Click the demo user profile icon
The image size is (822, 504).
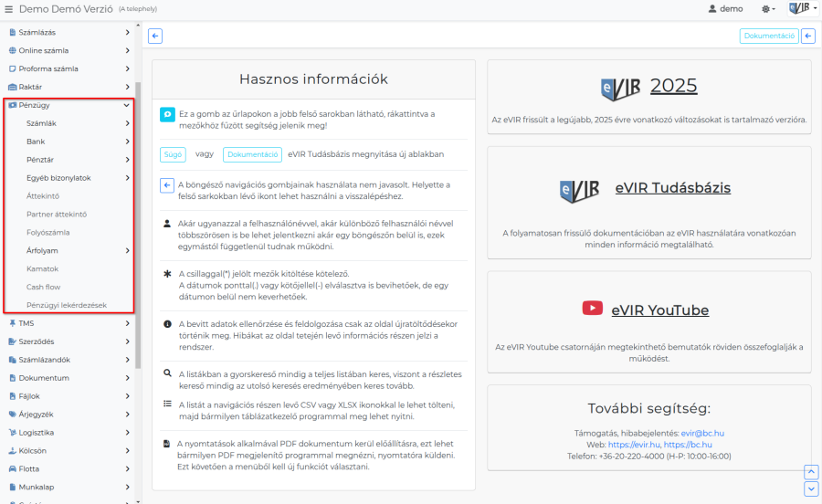[x=711, y=9]
